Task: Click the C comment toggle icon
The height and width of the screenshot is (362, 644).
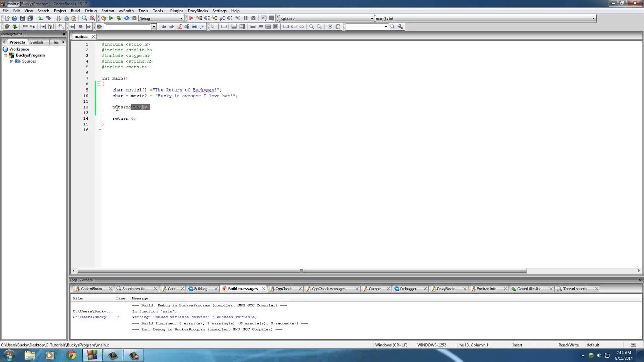Action: pyautogui.click(x=338, y=27)
